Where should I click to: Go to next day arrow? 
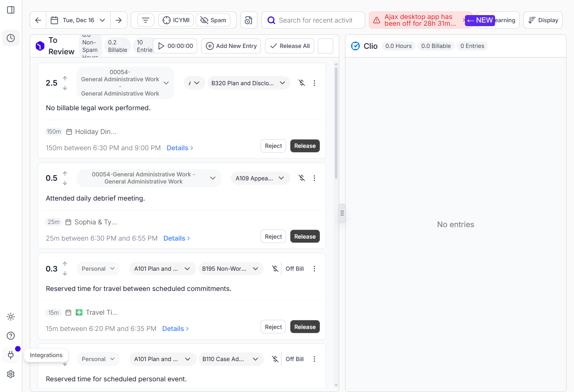coord(119,20)
